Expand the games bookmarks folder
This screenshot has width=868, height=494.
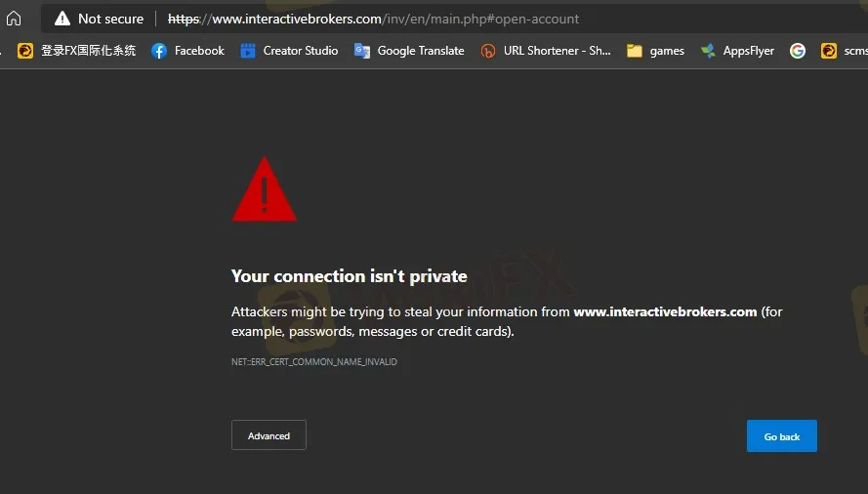655,51
